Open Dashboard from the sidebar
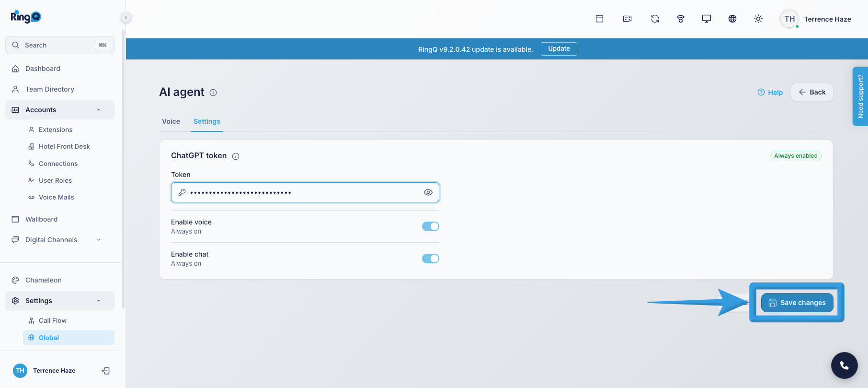Viewport: 868px width, 388px height. point(60,69)
